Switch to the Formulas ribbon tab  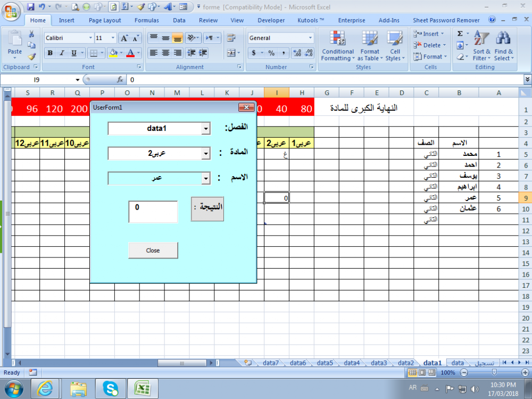click(x=146, y=20)
